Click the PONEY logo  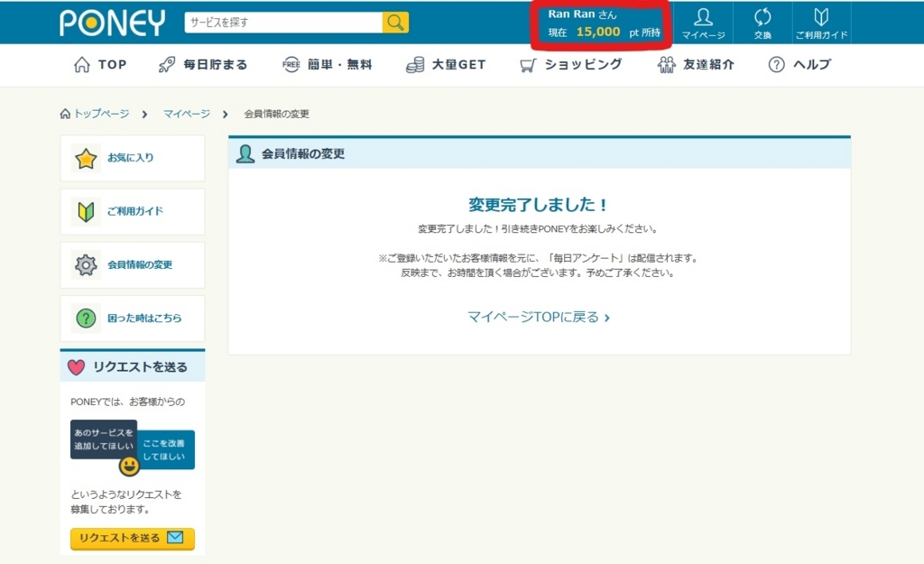point(112,23)
